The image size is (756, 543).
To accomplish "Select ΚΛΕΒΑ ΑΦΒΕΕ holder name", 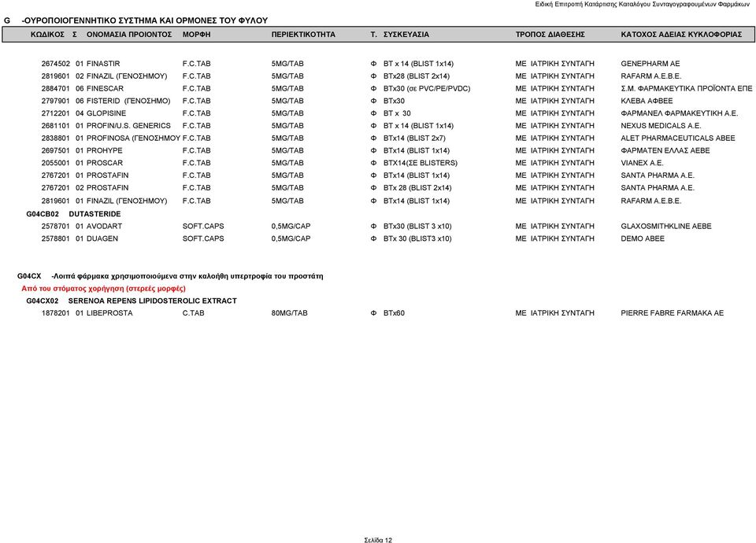I will tap(647, 102).
